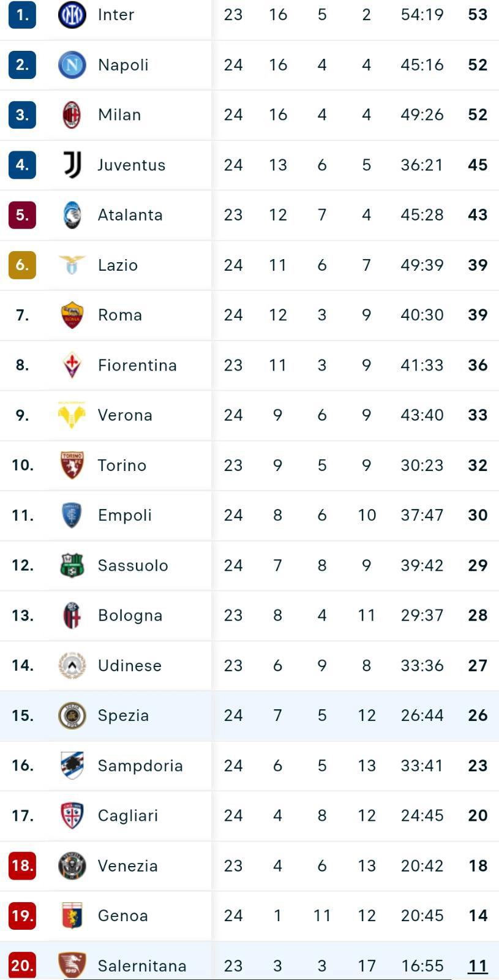
Task: Click Empoli's 37:47 goals score
Action: (x=422, y=515)
